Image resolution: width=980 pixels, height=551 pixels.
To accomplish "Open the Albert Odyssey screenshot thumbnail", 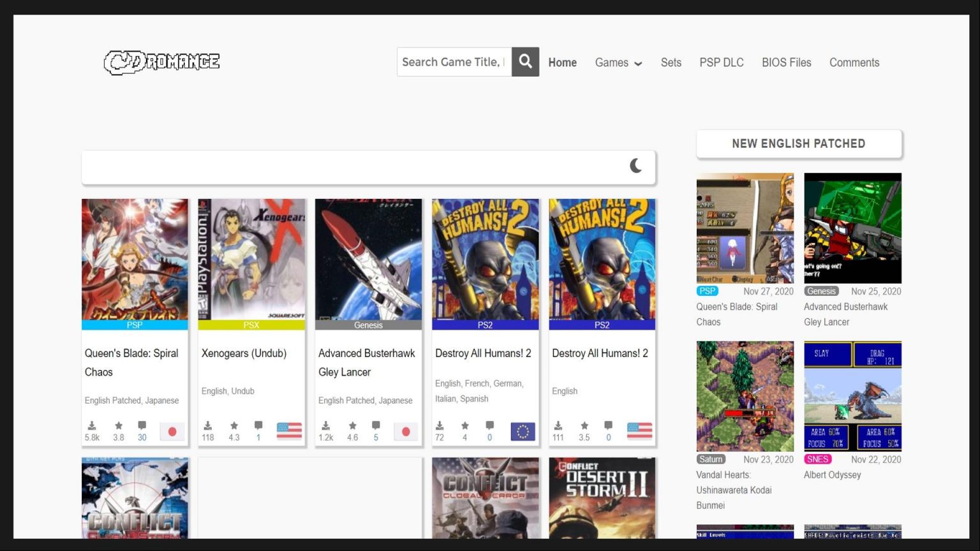I will [852, 396].
